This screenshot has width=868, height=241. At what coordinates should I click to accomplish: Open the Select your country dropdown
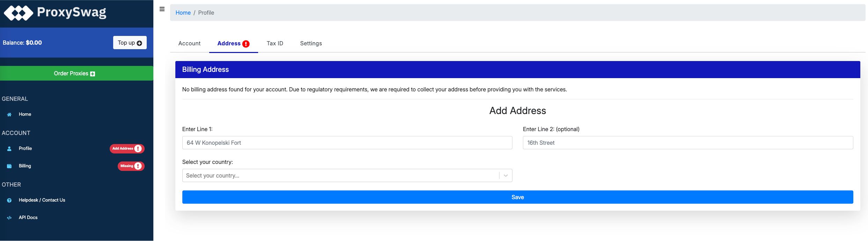[x=341, y=175]
